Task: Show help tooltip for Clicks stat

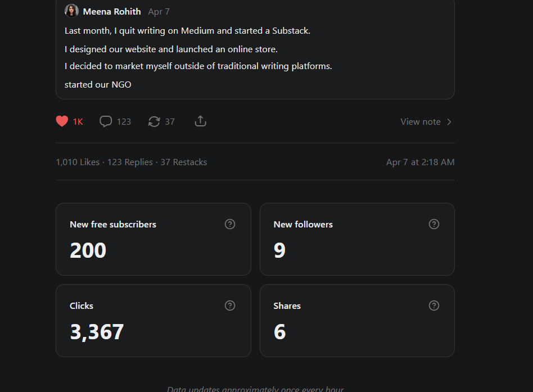Action: (230, 306)
